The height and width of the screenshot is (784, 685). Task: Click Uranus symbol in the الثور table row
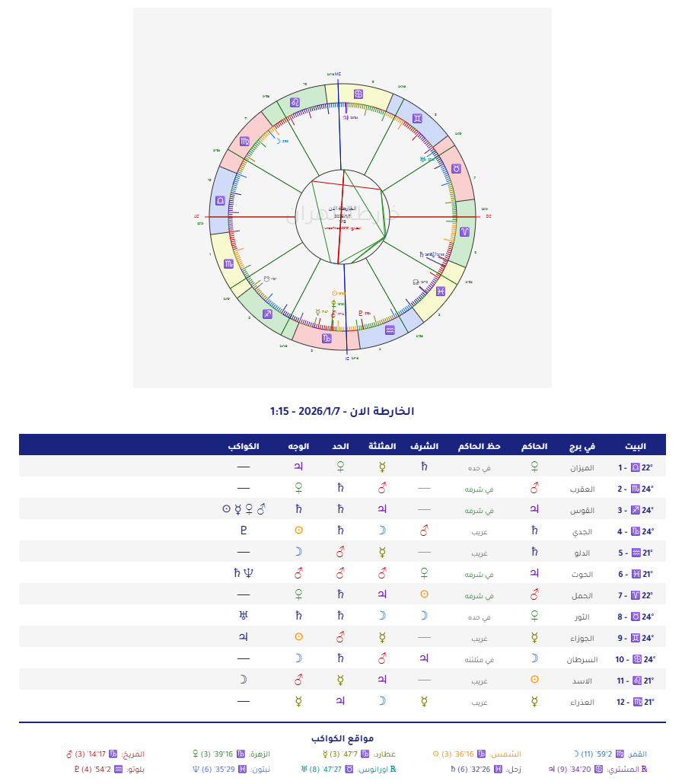pos(244,617)
